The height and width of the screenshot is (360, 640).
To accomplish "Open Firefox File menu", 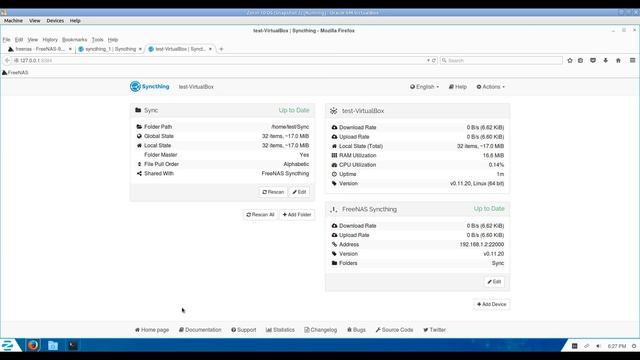I will point(7,40).
